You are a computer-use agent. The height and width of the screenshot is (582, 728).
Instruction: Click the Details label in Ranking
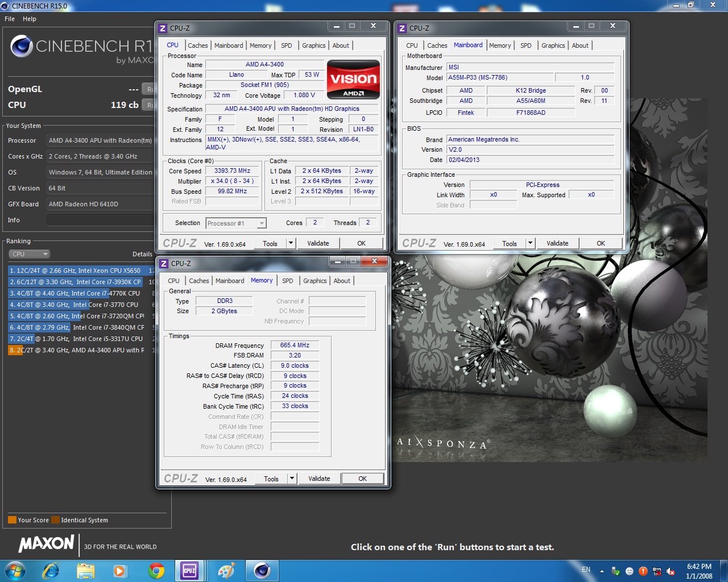(x=142, y=254)
